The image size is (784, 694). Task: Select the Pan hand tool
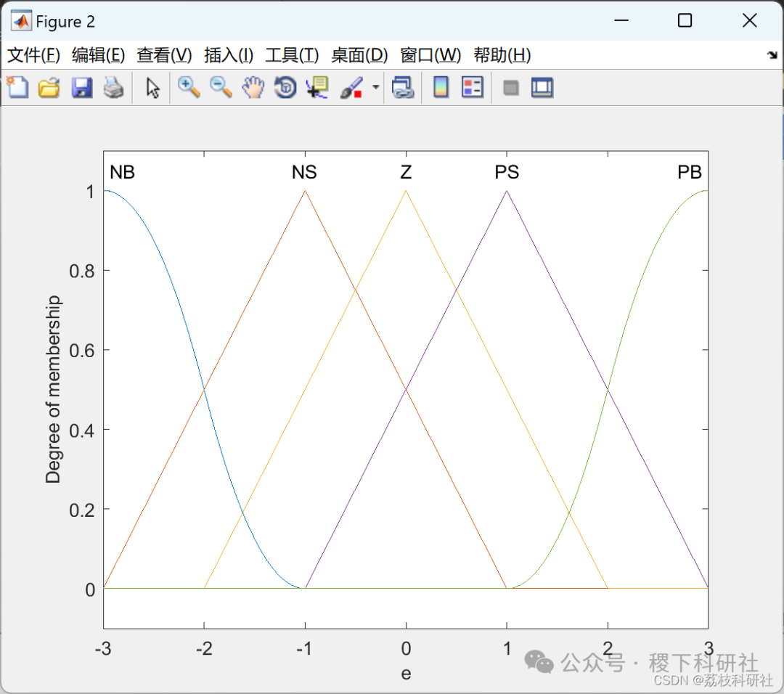[x=253, y=88]
